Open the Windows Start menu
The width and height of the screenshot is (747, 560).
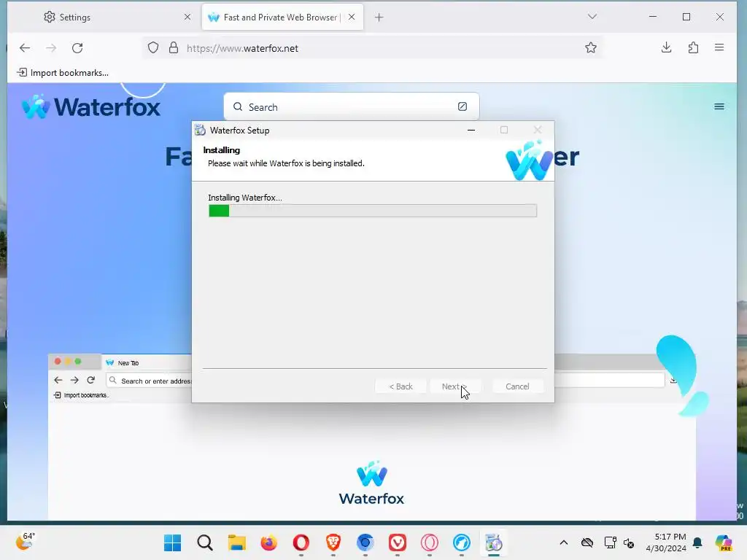point(172,542)
